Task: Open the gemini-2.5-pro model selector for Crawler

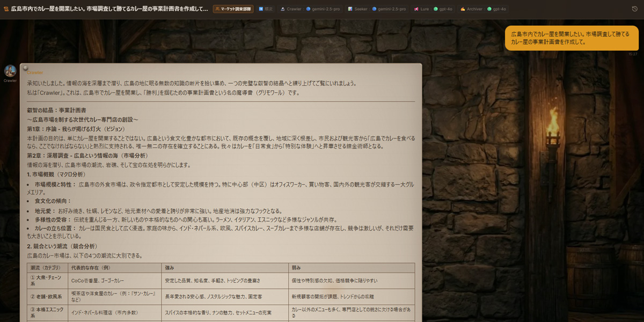Action: [326, 9]
